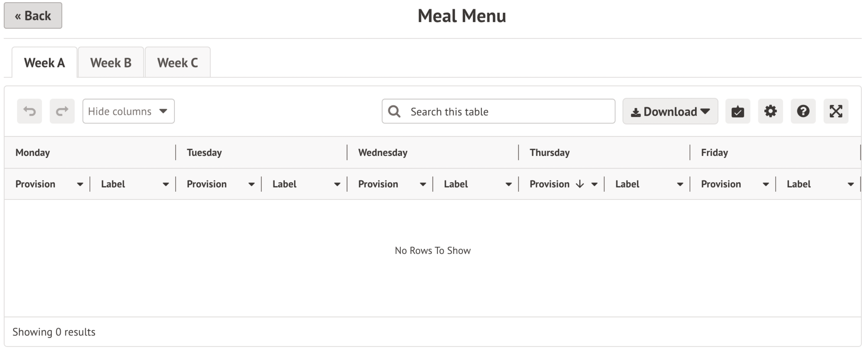Open Wednesday Provision column menu
Image resolution: width=868 pixels, height=350 pixels.
[422, 184]
